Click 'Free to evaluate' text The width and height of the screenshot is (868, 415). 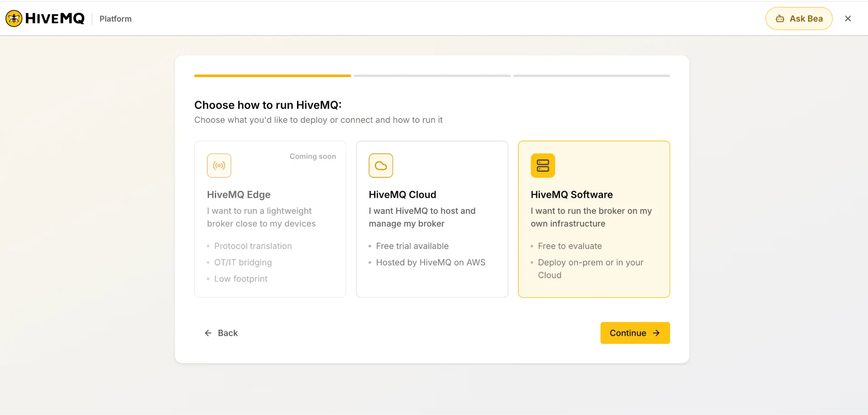coord(570,246)
